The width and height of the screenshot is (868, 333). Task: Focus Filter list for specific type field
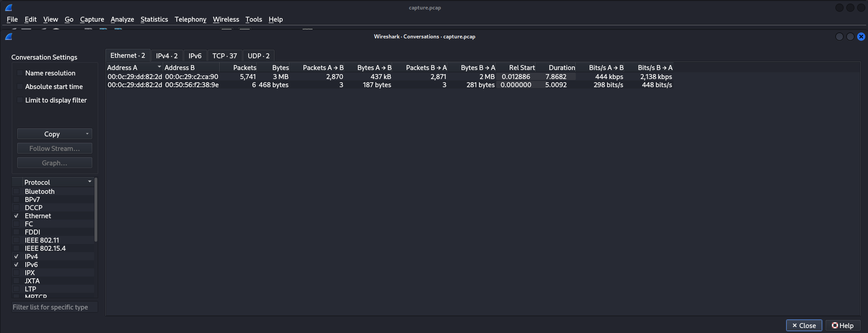55,307
